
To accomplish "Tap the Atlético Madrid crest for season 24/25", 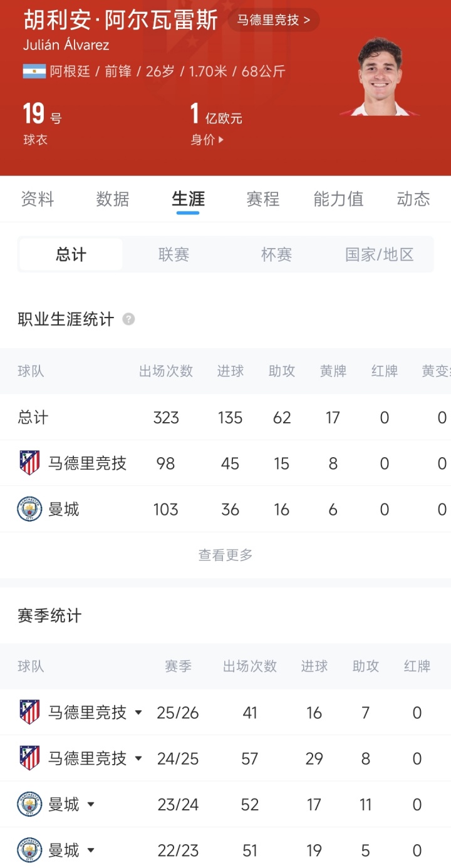I will point(29,758).
